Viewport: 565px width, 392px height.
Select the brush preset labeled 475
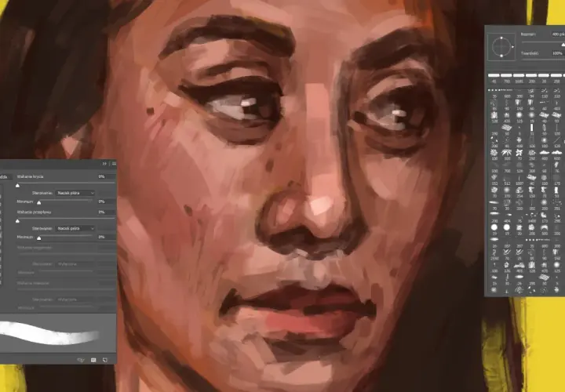click(x=544, y=267)
